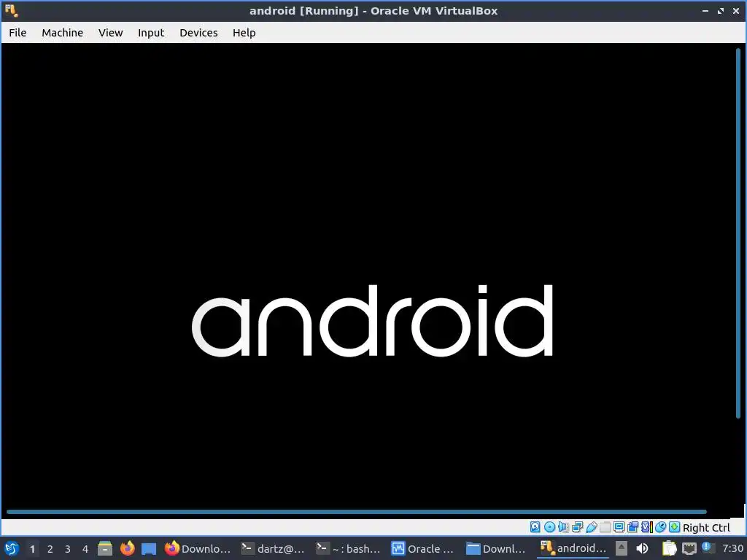747x560 pixels.
Task: Close the VirtualBox android window
Action: click(736, 10)
